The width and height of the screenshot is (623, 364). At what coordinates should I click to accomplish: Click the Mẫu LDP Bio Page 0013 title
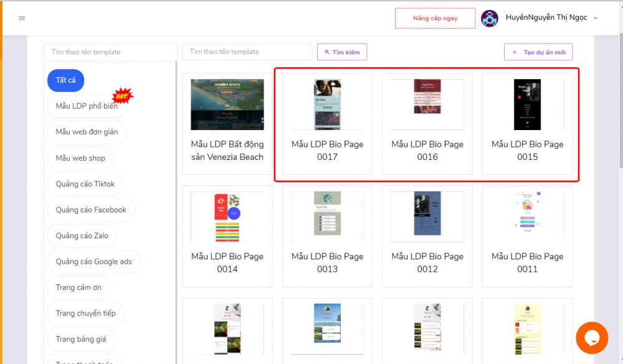[328, 263]
